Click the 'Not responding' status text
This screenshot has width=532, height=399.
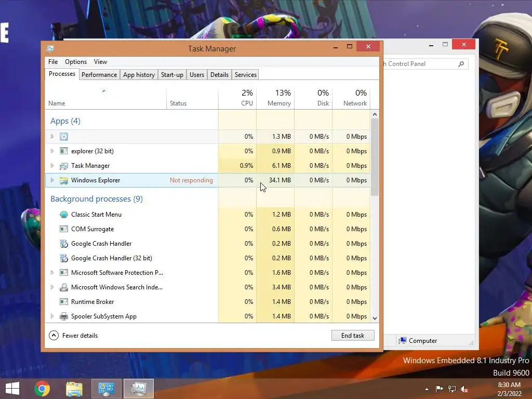[x=191, y=180]
